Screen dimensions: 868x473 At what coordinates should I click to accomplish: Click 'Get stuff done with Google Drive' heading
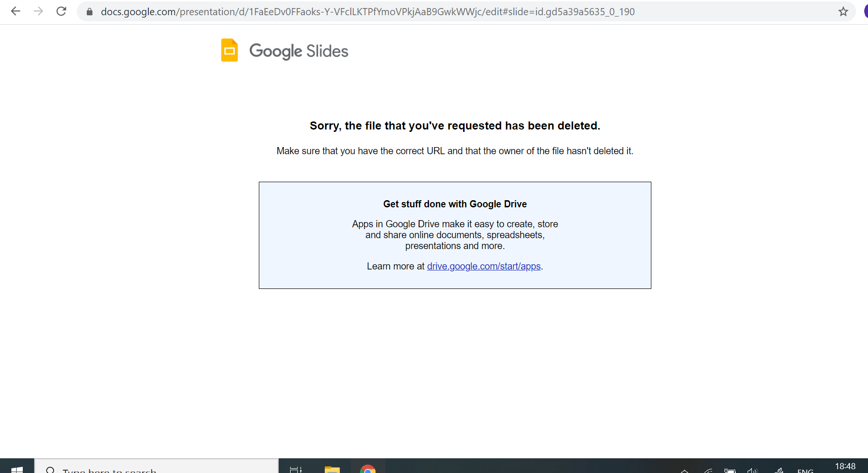tap(455, 204)
